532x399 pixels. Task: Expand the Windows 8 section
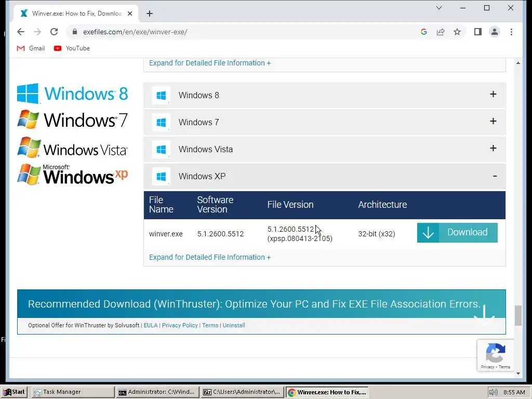click(325, 95)
